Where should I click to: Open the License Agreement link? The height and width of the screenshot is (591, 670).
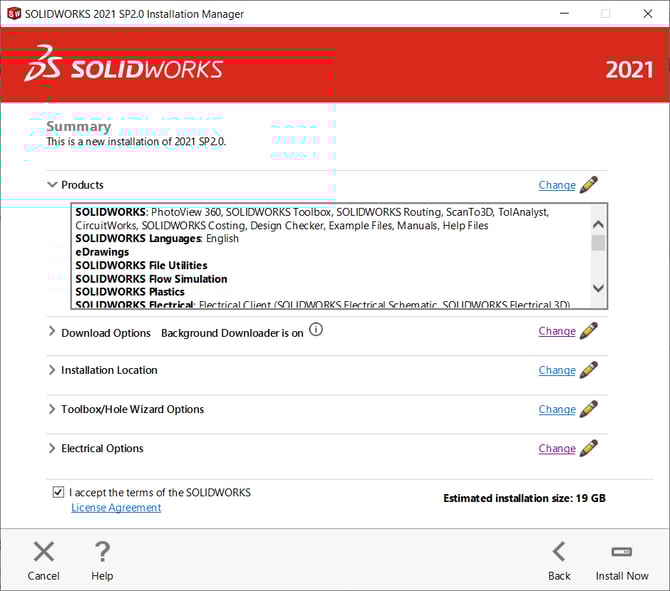(x=116, y=508)
